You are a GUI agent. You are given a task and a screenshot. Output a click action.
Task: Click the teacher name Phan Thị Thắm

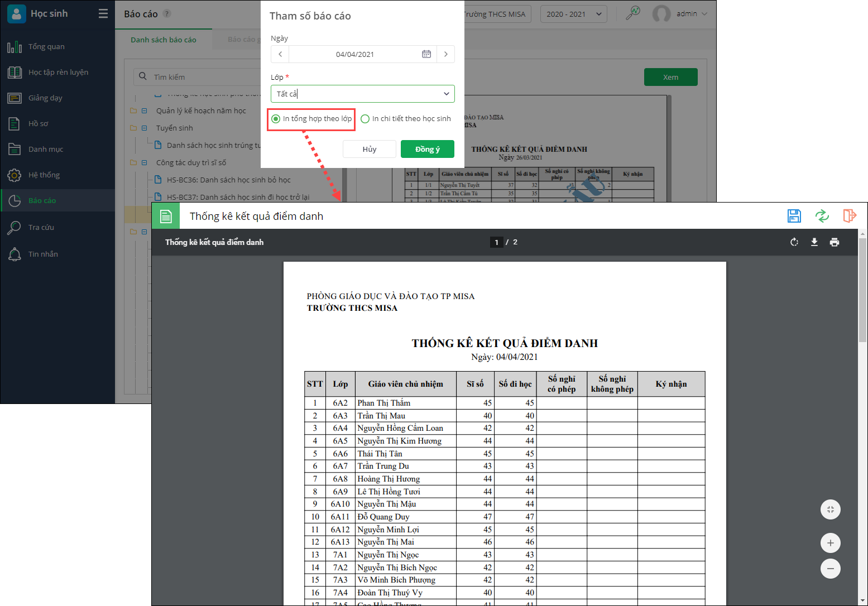384,403
